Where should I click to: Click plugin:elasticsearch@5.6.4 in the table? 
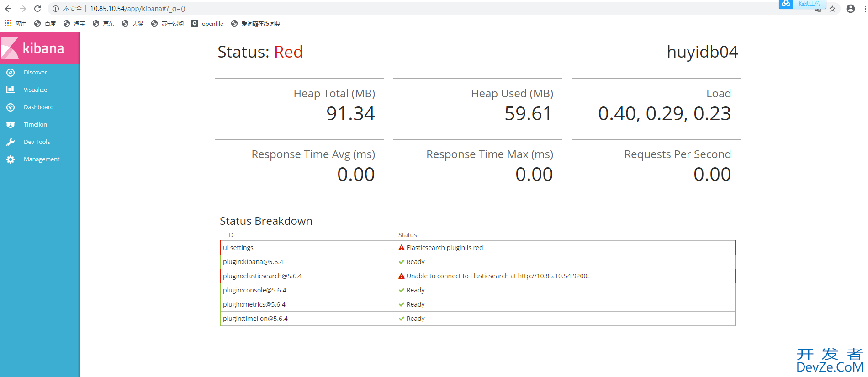[262, 276]
